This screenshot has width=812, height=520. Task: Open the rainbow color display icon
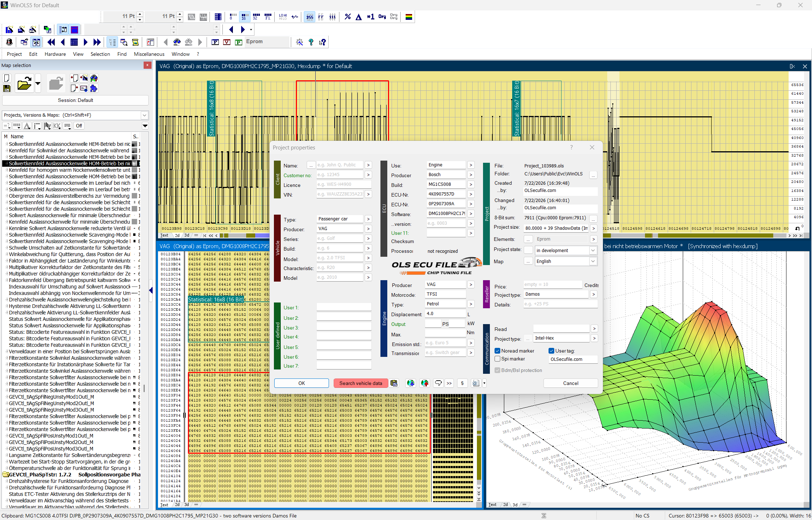coord(409,17)
